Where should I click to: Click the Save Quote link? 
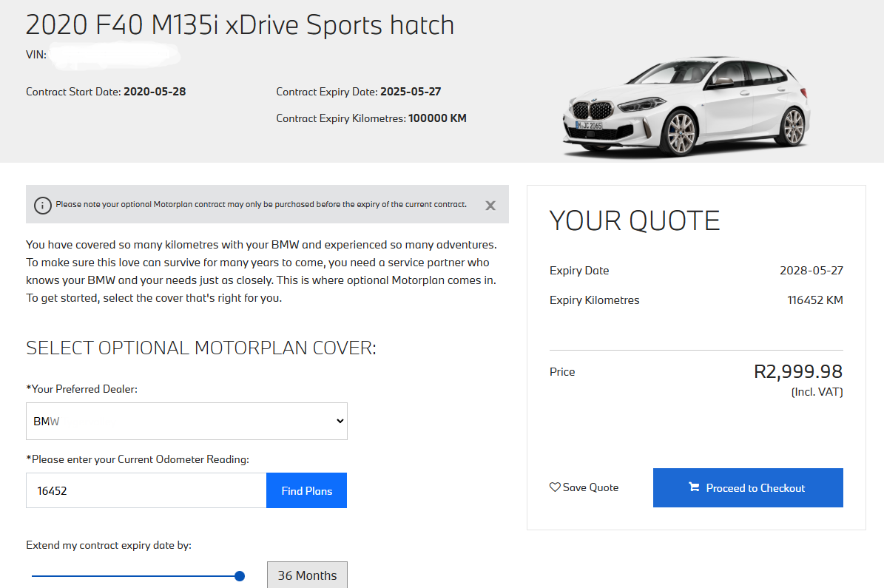coord(584,487)
